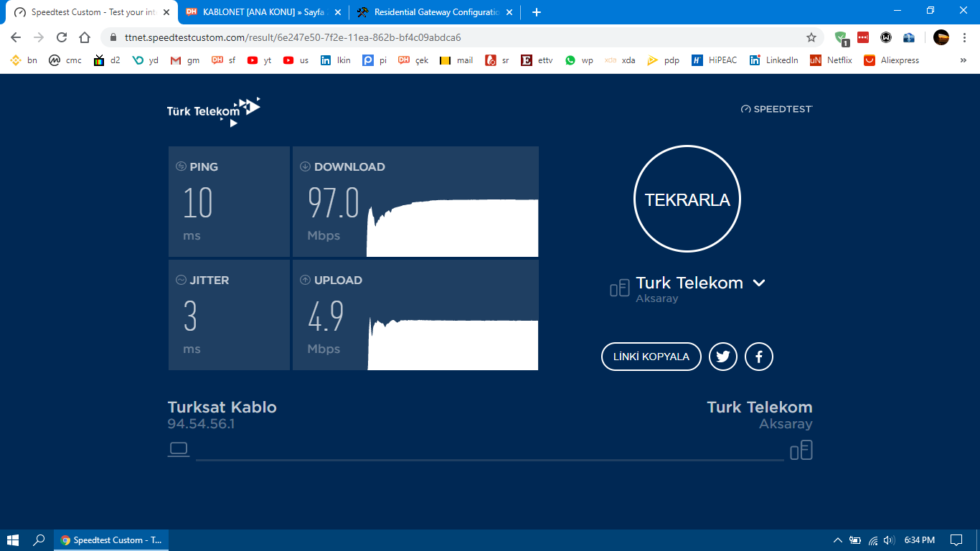Click the SPEEDTEST logo at top right

pos(776,109)
